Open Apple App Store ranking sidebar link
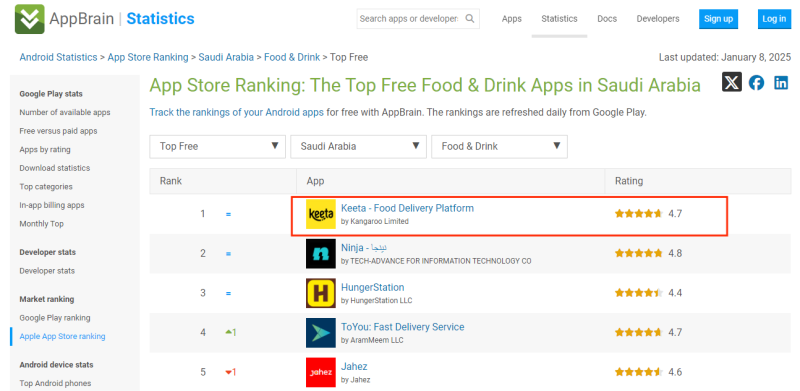Screen dimensions: 800x391 [x=62, y=336]
